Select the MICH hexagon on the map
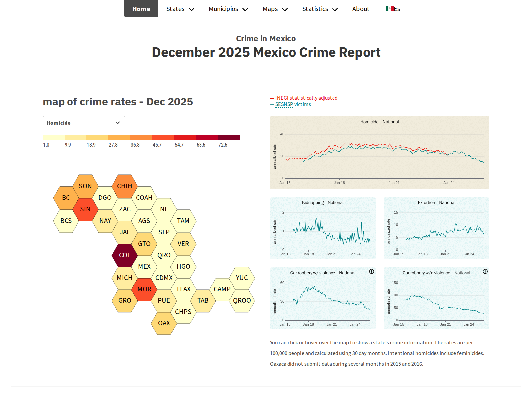Image resolution: width=532 pixels, height=399 pixels. pos(125,278)
